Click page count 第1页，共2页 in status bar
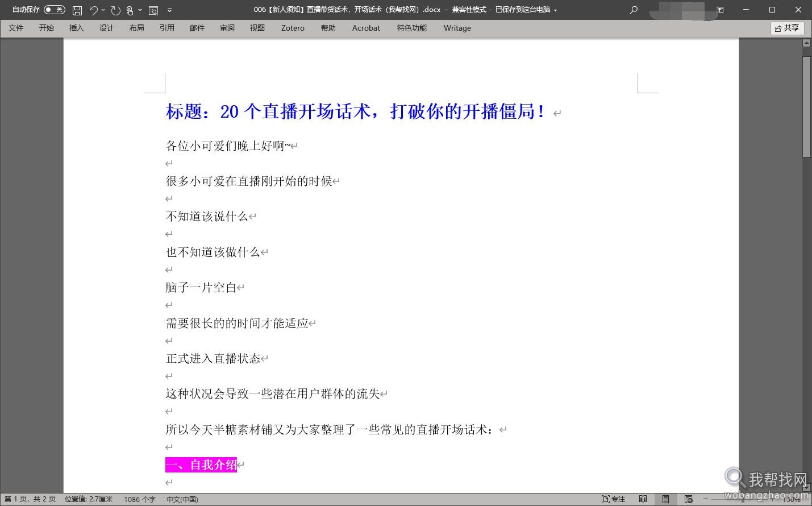812x506 pixels. 30,499
